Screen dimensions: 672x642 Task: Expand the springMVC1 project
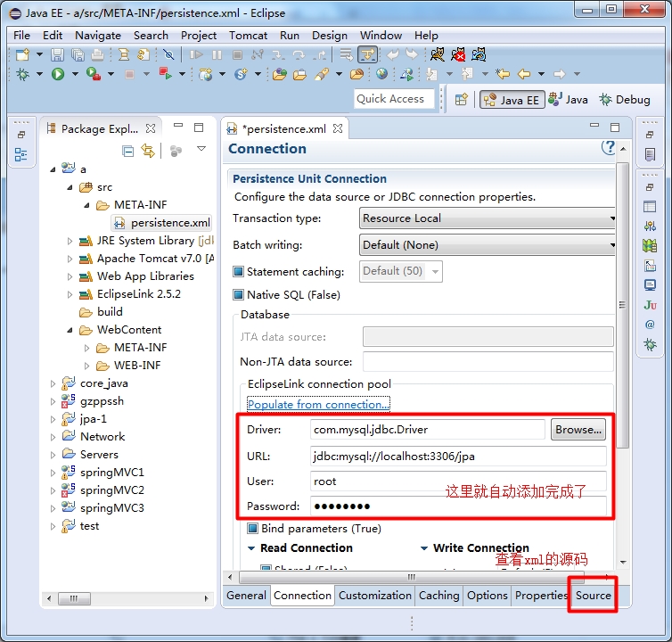click(53, 473)
